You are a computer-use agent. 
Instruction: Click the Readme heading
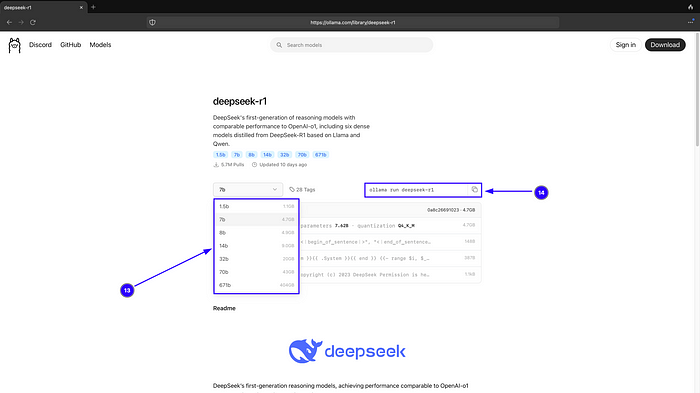pos(224,308)
